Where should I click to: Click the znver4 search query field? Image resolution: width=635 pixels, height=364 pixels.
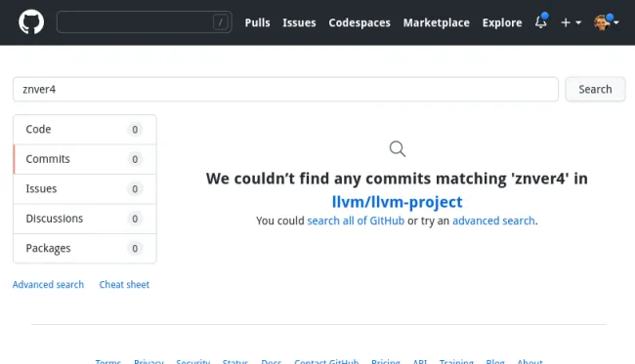click(x=285, y=90)
